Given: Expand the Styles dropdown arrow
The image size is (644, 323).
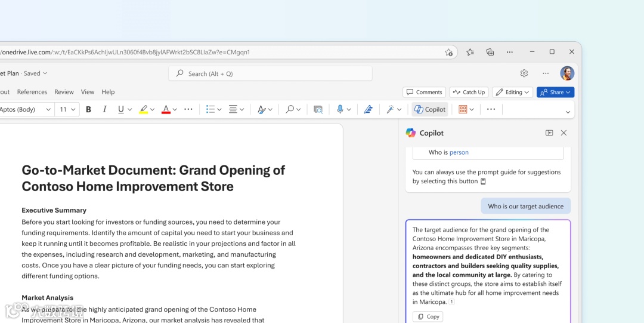Looking at the screenshot, I should click(270, 109).
